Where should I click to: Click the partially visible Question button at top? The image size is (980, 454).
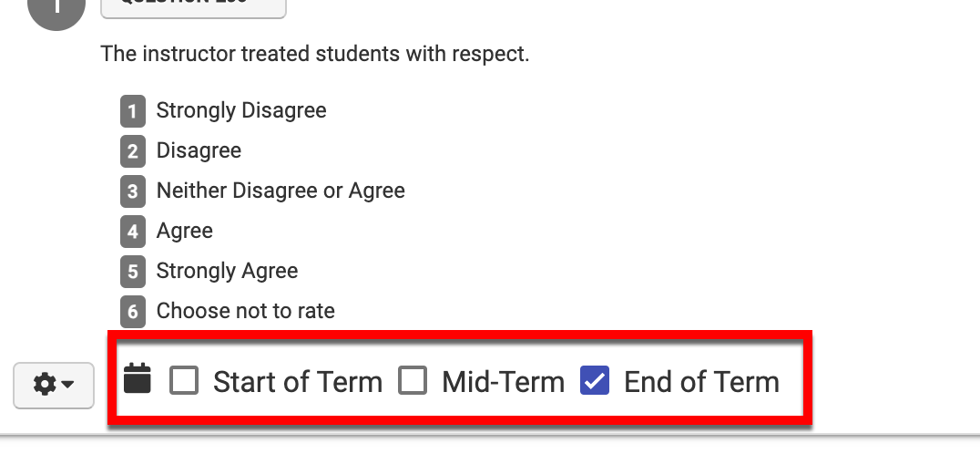pyautogui.click(x=193, y=7)
